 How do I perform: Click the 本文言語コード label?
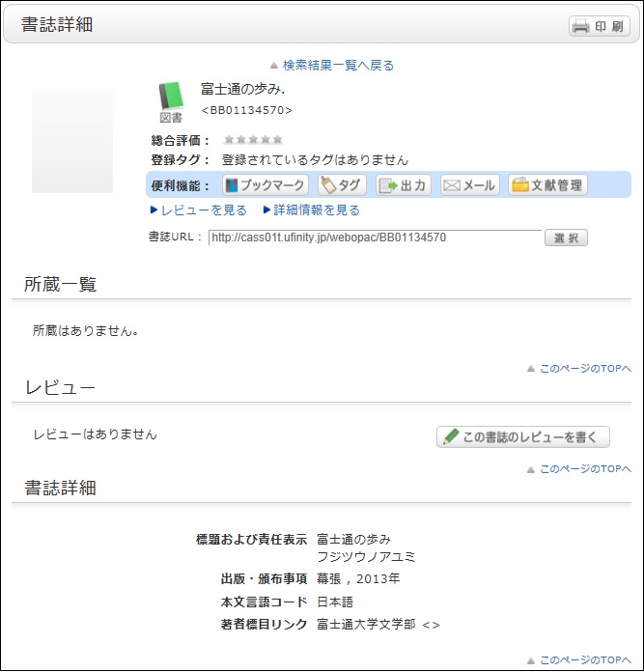tap(264, 602)
